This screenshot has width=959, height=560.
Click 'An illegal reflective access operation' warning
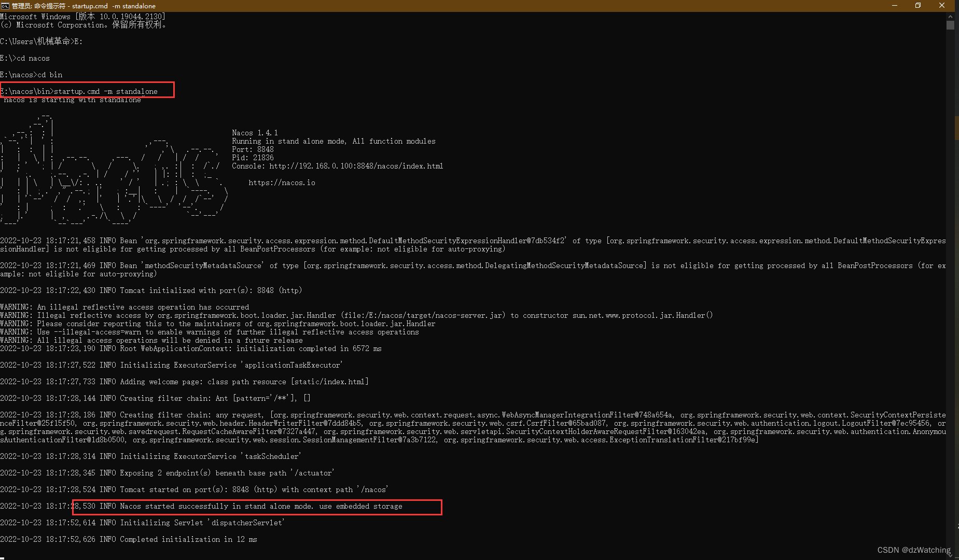pos(124,307)
